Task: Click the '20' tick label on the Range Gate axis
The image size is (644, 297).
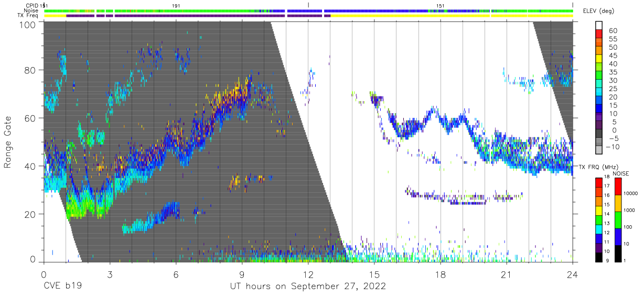Action: [x=30, y=214]
